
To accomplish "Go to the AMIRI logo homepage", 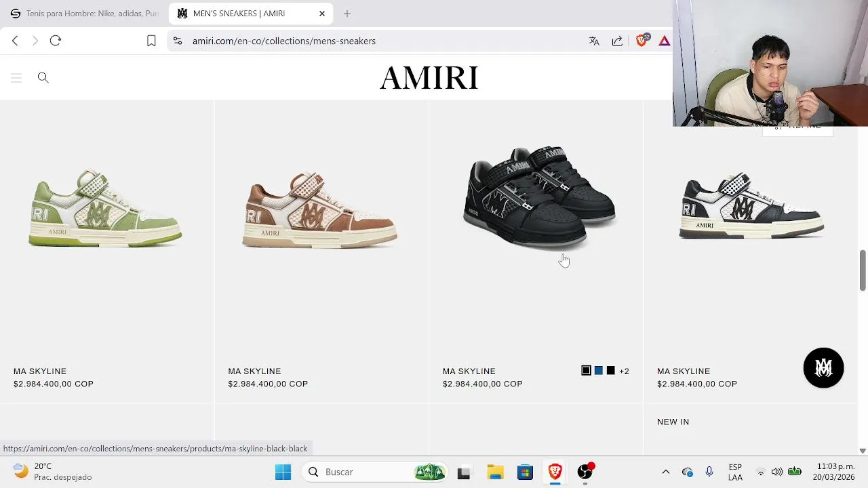I will click(x=429, y=78).
